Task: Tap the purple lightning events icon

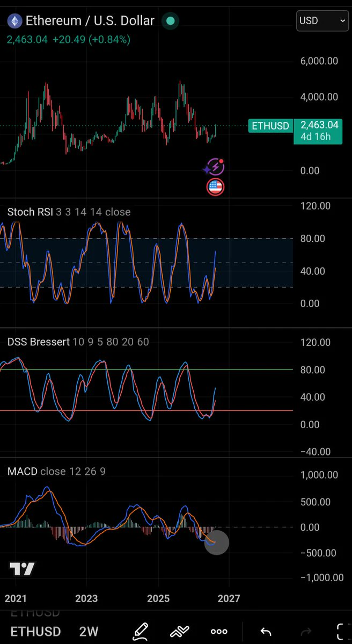Action: (215, 167)
